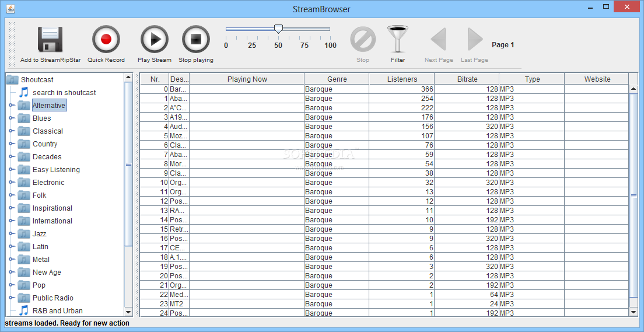Click the volume slider track near 100

pyautogui.click(x=328, y=29)
